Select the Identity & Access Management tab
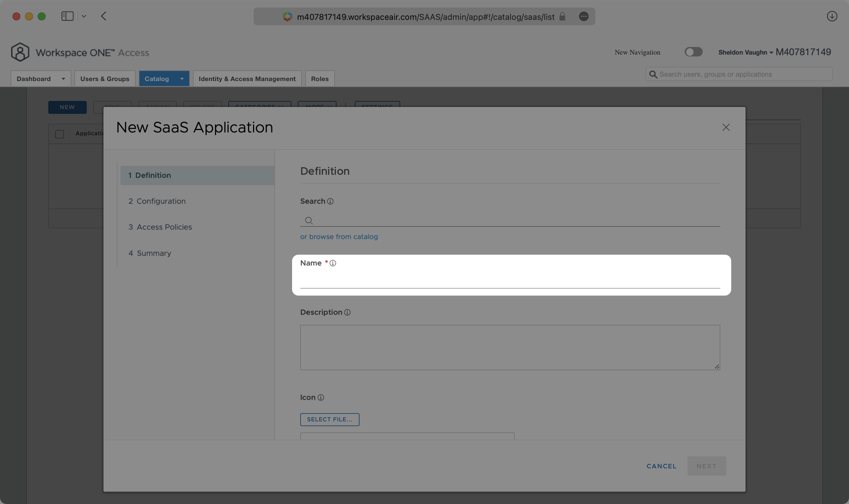This screenshot has width=849, height=504. coord(247,78)
